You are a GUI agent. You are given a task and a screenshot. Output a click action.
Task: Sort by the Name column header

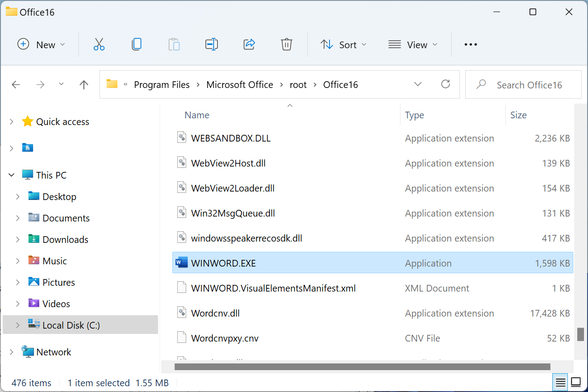(197, 115)
